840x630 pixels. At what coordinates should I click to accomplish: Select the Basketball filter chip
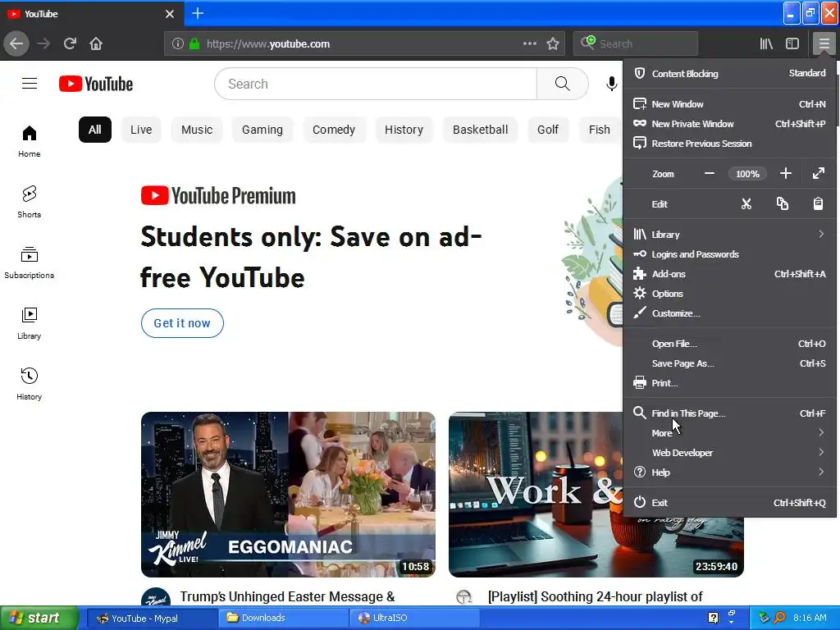[480, 130]
